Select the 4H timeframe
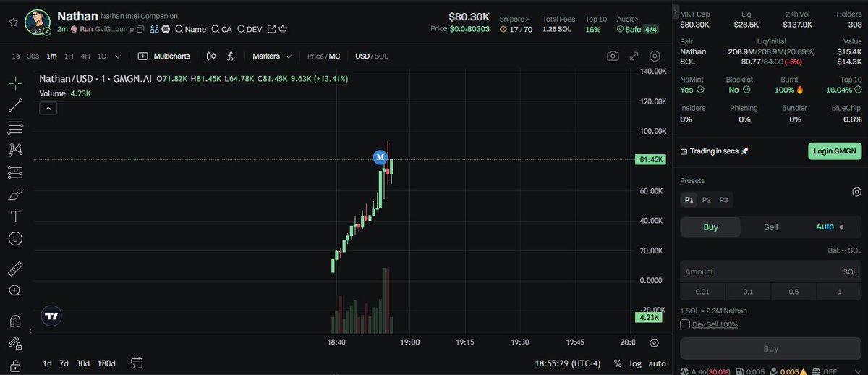The width and height of the screenshot is (868, 375). coord(85,56)
